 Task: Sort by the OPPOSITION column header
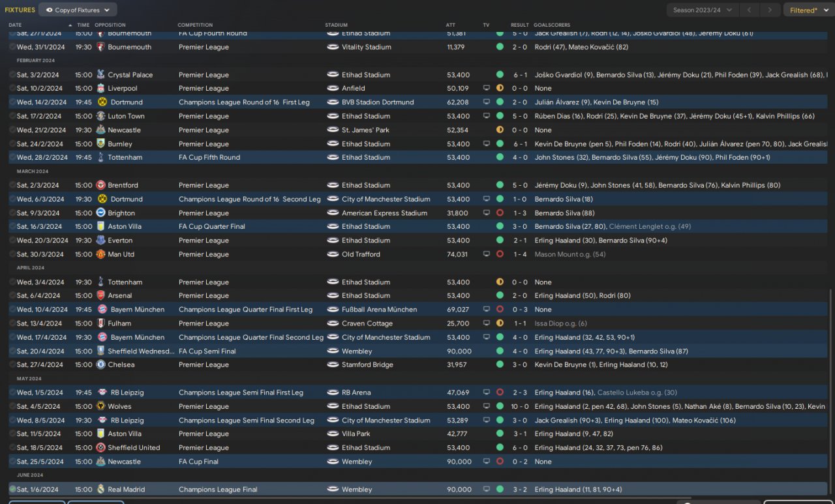[x=110, y=25]
